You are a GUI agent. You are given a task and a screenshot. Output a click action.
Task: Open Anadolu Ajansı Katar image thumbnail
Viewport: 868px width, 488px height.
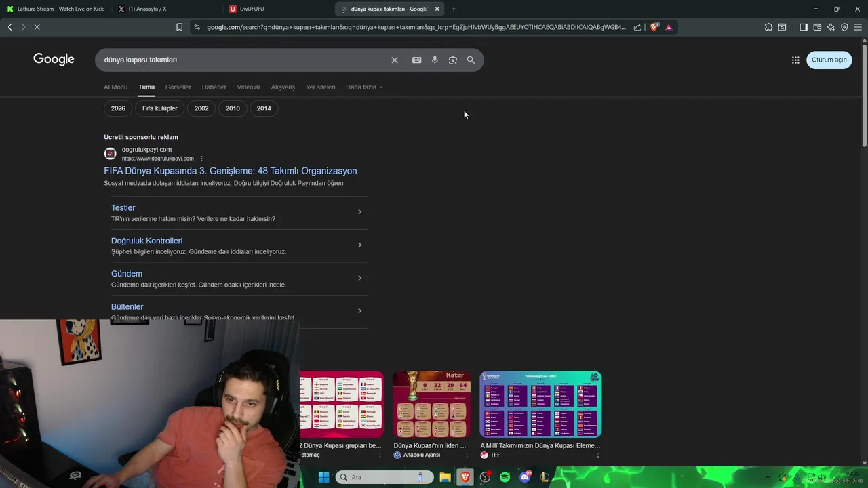tap(432, 404)
